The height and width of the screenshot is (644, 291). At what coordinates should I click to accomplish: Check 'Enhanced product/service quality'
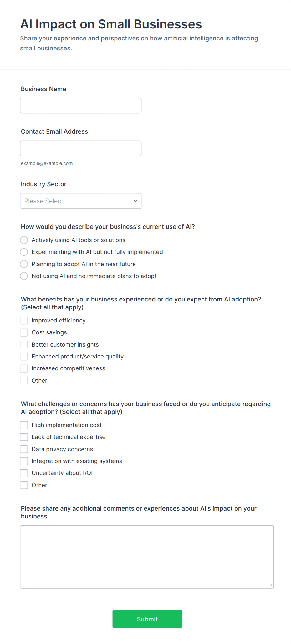(24, 356)
